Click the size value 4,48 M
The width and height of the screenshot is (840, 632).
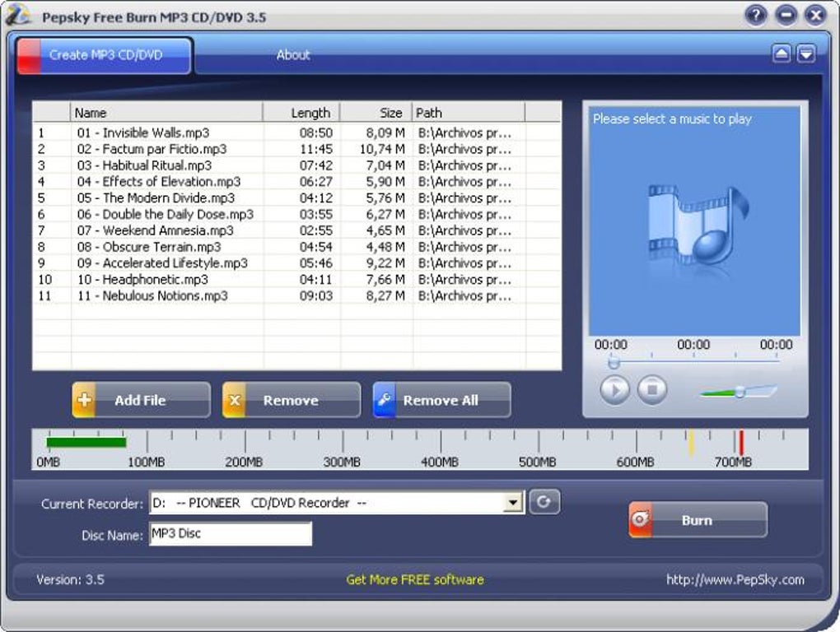385,247
